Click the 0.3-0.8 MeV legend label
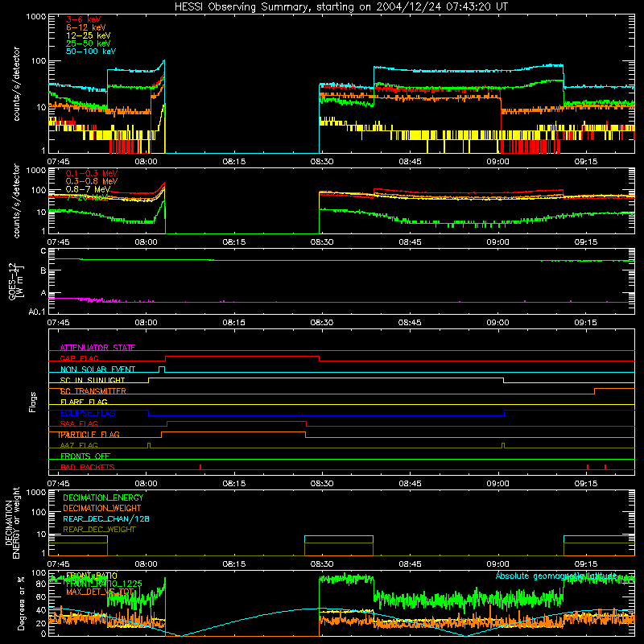This screenshot has width=644, height=644. (92, 181)
